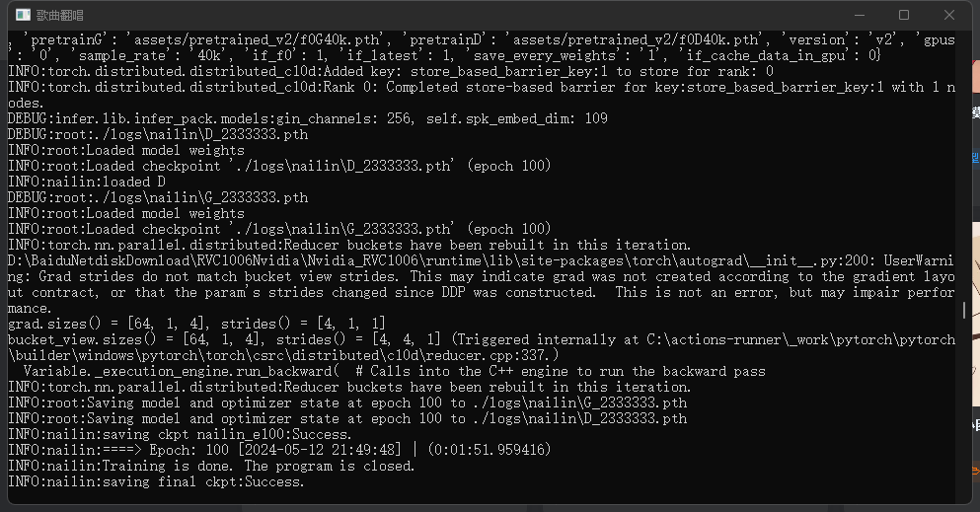Maximize the 歌曲翻唱 console window
The image size is (980, 512).
[x=904, y=15]
